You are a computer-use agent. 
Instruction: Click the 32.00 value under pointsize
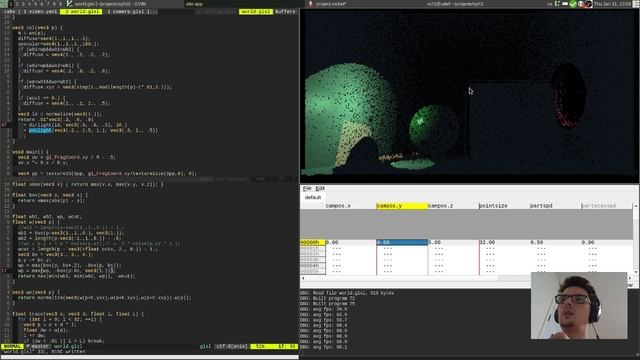[x=487, y=242]
